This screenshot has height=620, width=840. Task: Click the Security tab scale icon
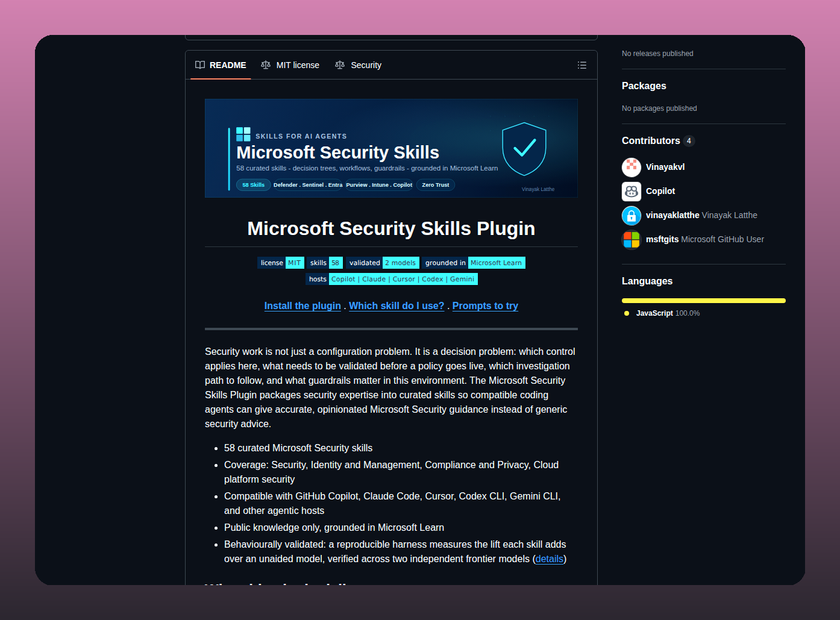pyautogui.click(x=340, y=65)
